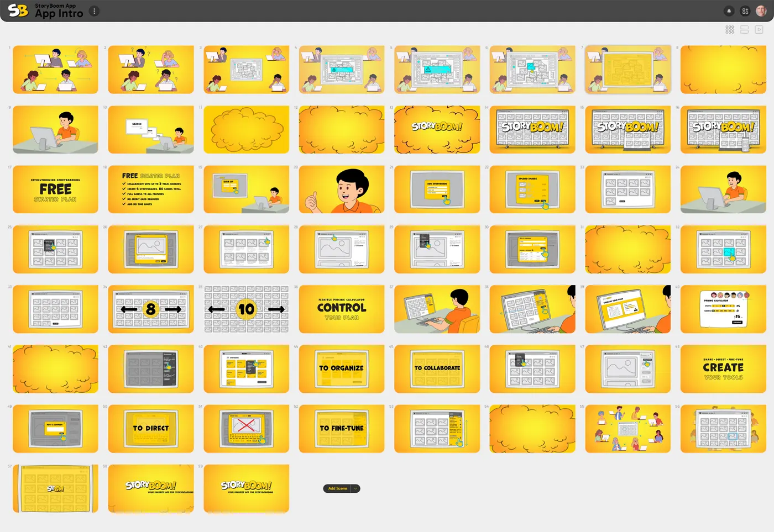
Task: Select scene 36 CONTROL Your Plan title
Action: click(x=342, y=309)
